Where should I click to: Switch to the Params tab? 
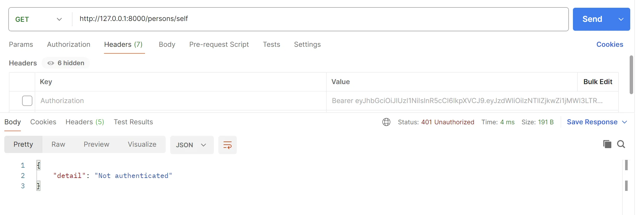[x=21, y=44]
